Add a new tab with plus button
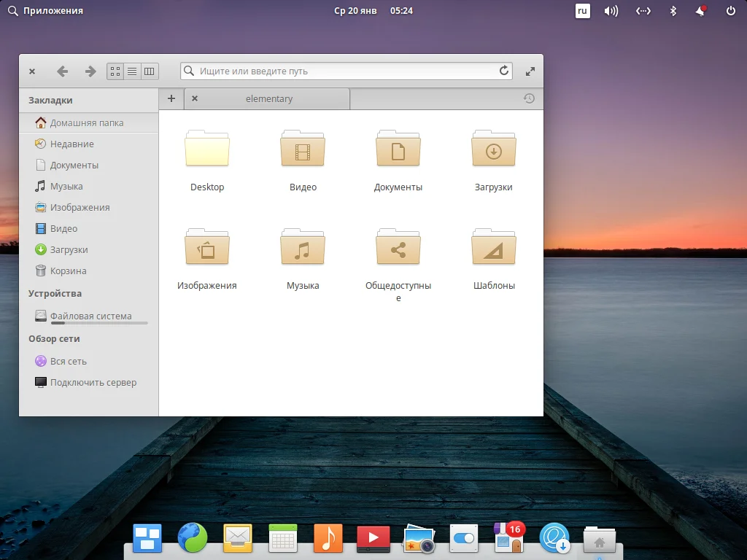This screenshot has height=560, width=747. pyautogui.click(x=171, y=98)
